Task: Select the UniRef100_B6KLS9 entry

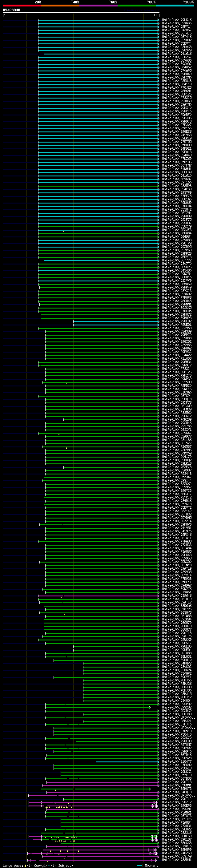Action: (x=177, y=836)
